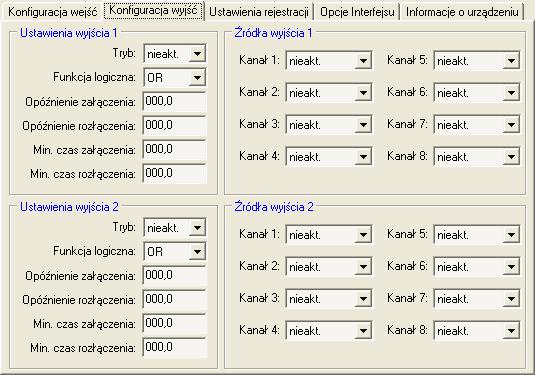Expand Kanał 8 dropdown in Źródła wyjścia 1
Viewport: 535px width, 375px height.
[x=477, y=157]
